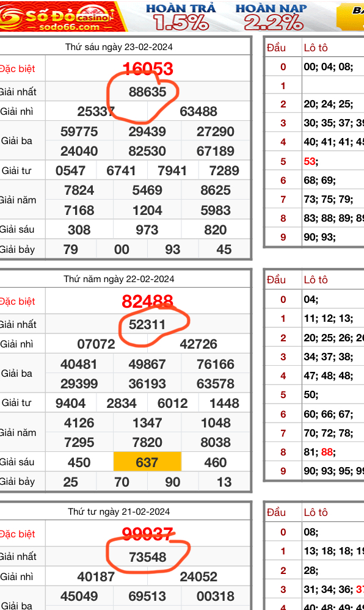Click red lô tô number 53 in row 5
Image resolution: width=364 pixels, height=610 pixels.
(x=310, y=161)
